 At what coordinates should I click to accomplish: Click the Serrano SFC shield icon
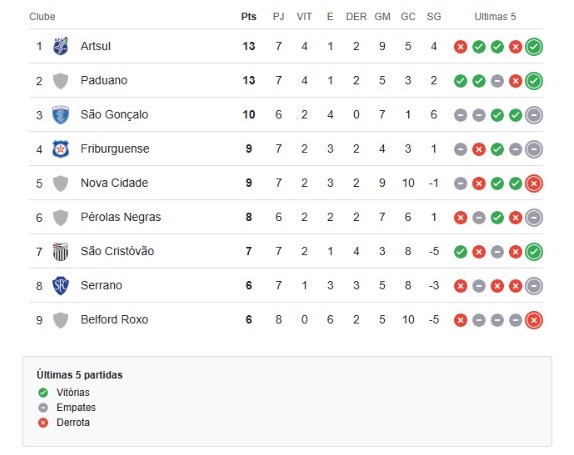pyautogui.click(x=60, y=286)
